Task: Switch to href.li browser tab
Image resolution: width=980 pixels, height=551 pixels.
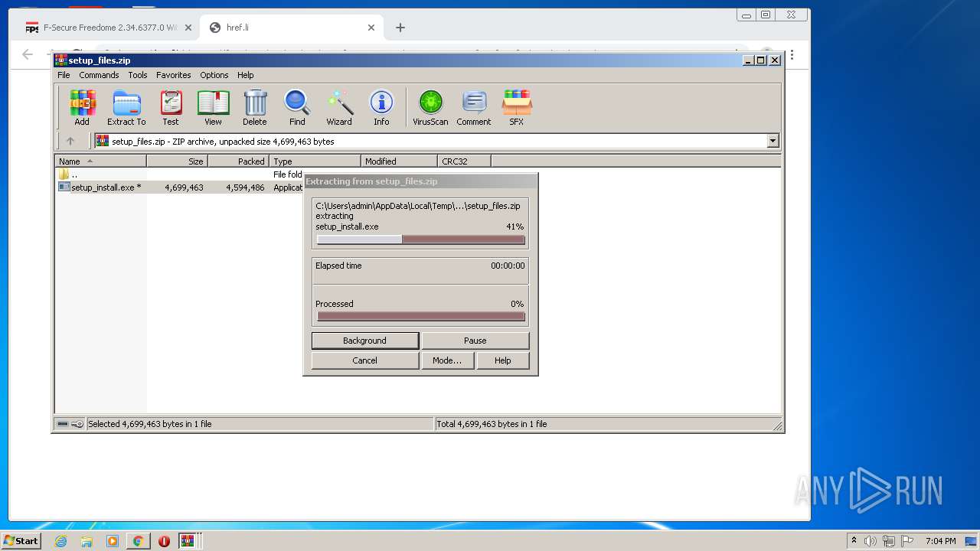Action: pos(291,28)
